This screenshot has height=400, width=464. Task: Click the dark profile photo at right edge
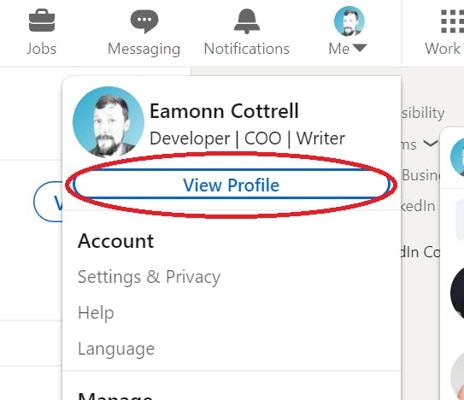[457, 292]
